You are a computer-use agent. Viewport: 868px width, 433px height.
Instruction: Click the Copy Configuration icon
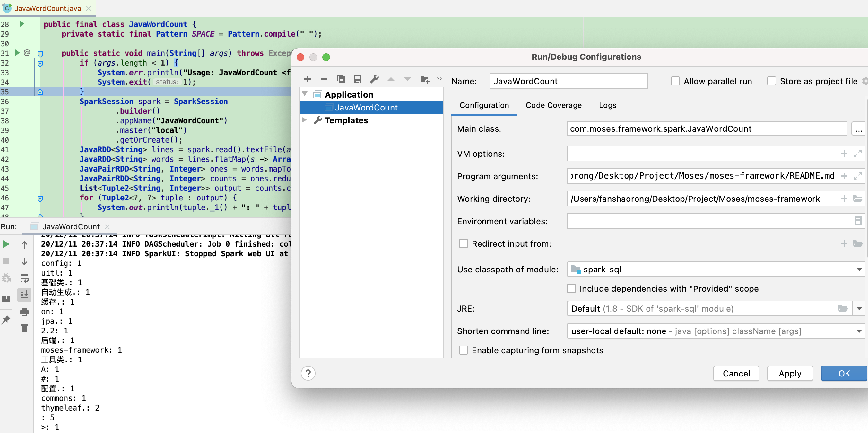(341, 79)
